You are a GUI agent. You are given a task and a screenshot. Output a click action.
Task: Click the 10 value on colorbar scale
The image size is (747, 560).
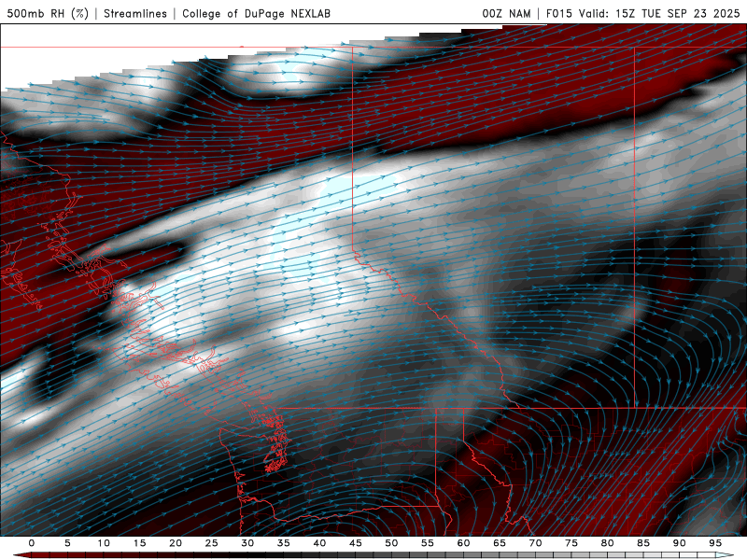tap(104, 543)
